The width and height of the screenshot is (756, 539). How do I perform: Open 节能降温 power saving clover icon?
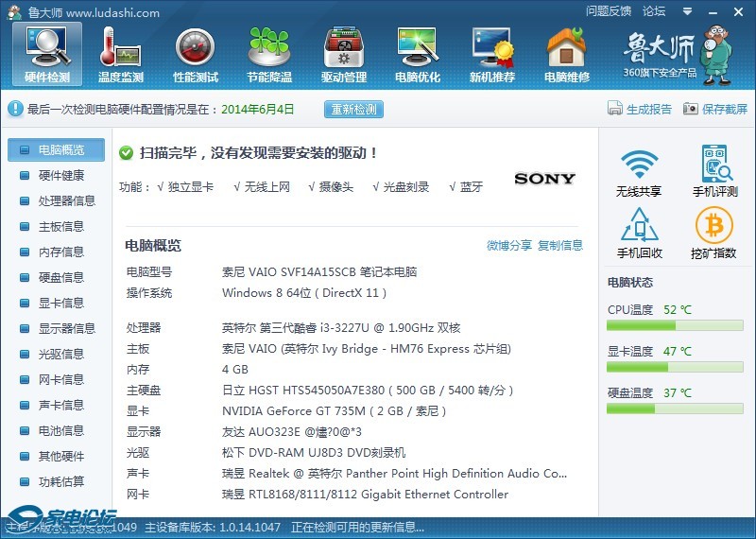pos(268,55)
